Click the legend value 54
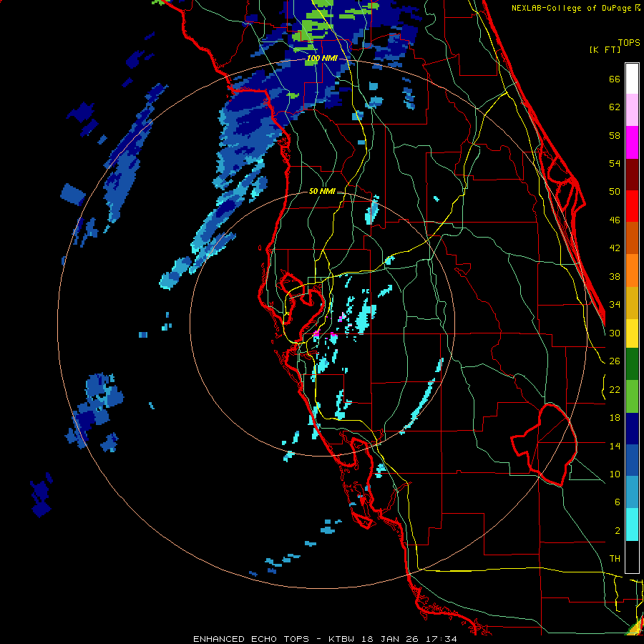The image size is (644, 644). click(x=615, y=163)
